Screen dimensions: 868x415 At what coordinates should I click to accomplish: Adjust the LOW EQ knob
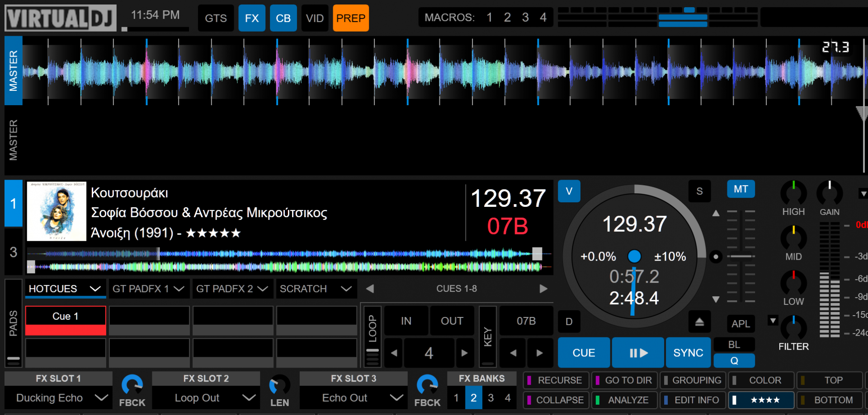pyautogui.click(x=793, y=283)
